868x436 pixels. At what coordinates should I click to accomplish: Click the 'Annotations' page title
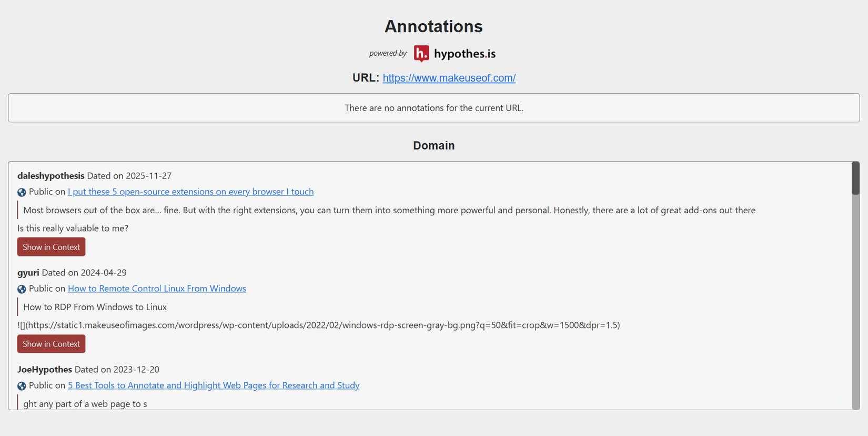click(434, 26)
